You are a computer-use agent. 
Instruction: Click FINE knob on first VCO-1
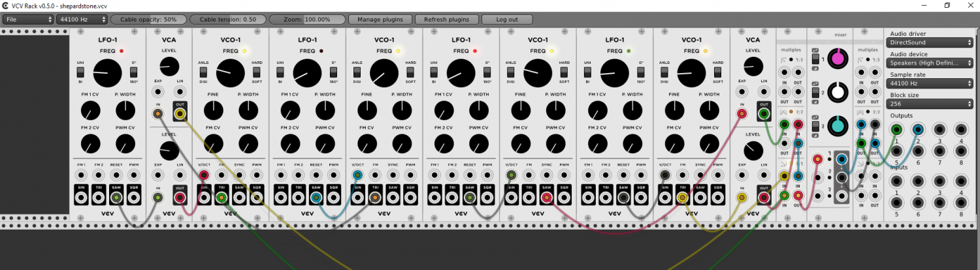[213, 112]
